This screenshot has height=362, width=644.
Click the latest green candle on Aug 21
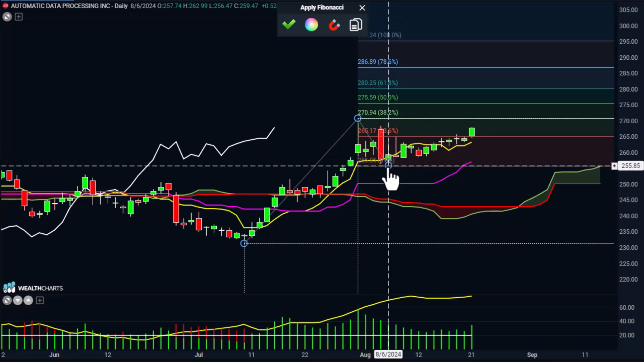(x=472, y=132)
